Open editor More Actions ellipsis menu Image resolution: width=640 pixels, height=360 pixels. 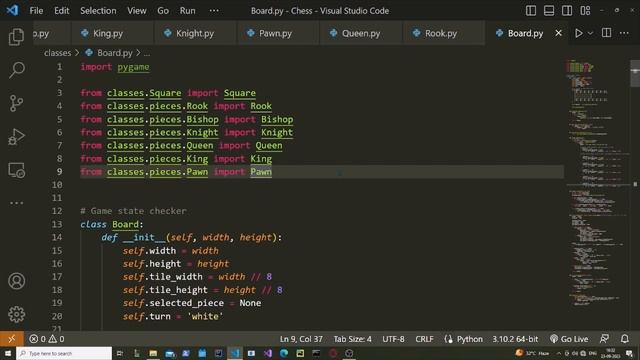pos(624,33)
